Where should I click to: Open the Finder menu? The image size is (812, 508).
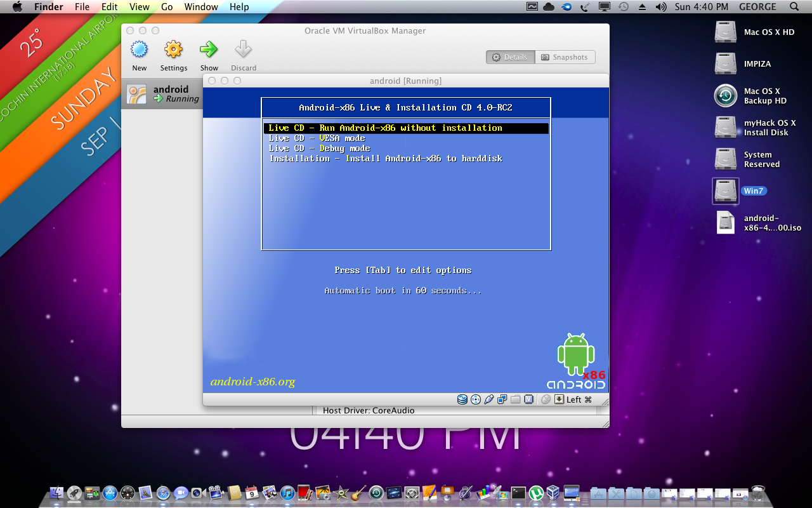click(x=48, y=7)
